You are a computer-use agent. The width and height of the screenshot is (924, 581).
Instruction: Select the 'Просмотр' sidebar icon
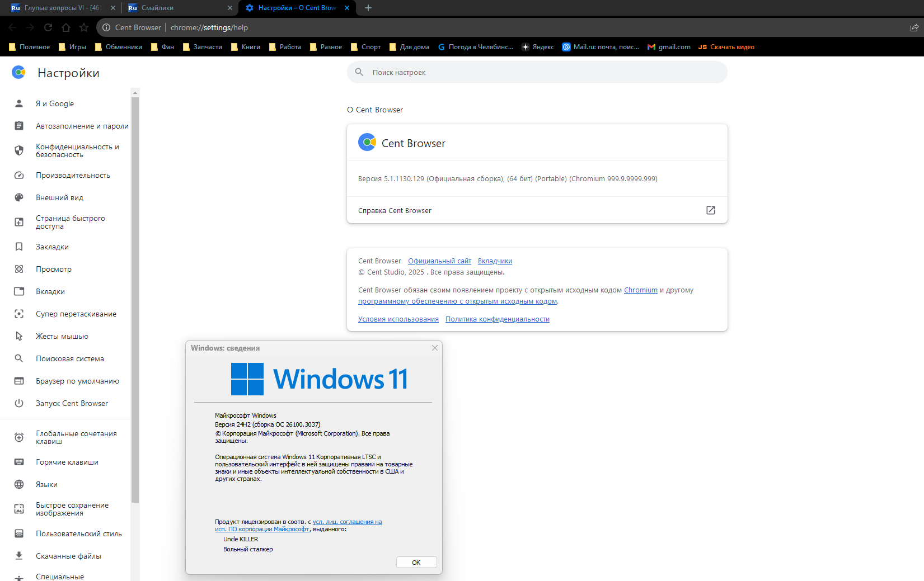pos(19,269)
